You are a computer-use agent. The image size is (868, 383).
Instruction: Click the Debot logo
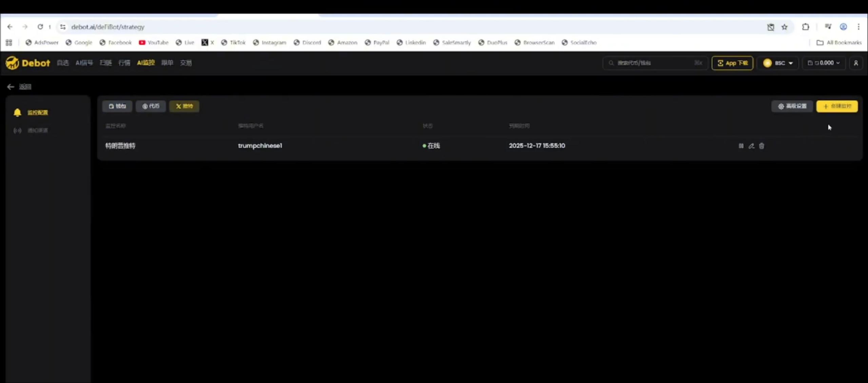point(28,63)
